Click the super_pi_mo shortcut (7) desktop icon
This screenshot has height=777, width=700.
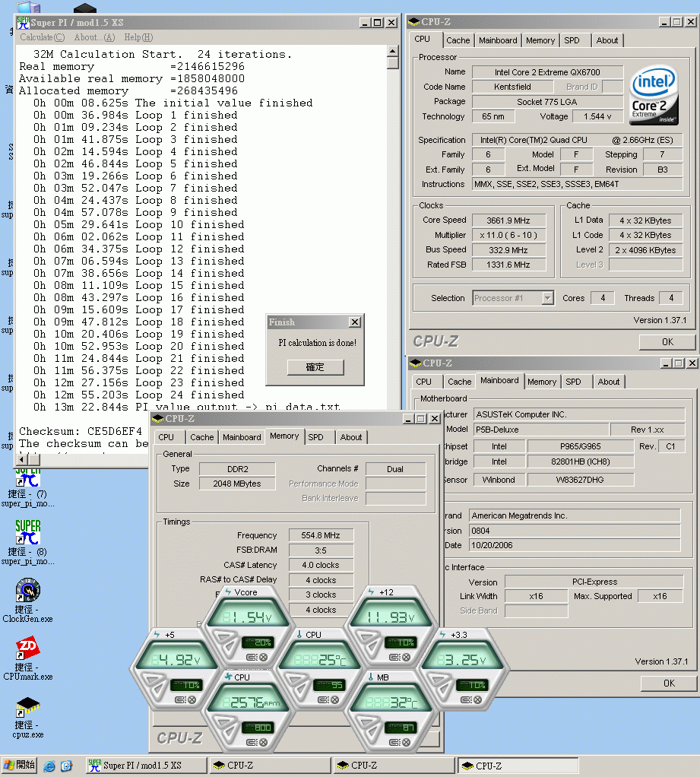point(28,478)
